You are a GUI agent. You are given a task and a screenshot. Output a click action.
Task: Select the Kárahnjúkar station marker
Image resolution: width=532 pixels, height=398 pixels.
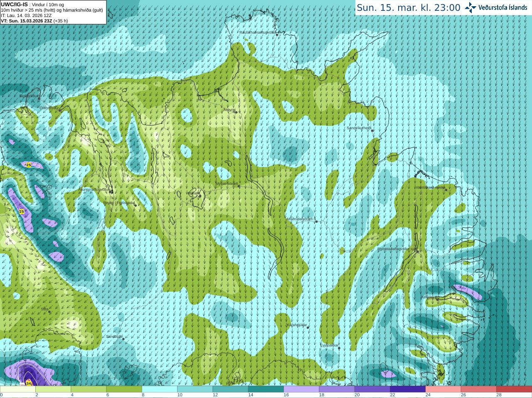pyautogui.click(x=308, y=327)
